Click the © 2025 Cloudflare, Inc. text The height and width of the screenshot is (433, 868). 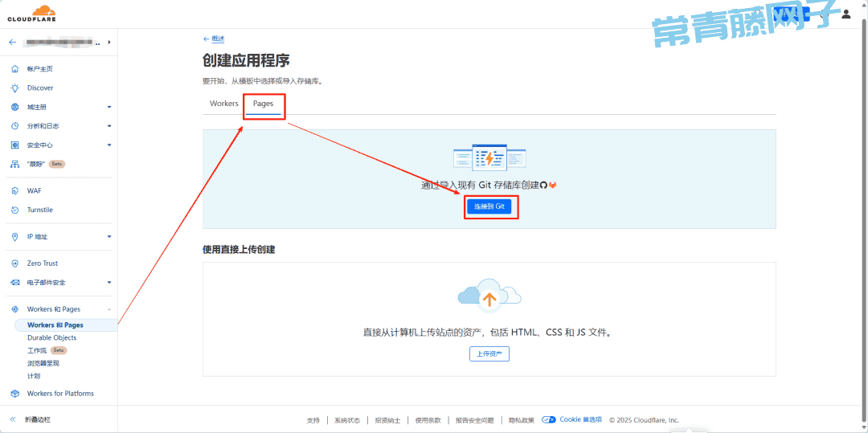[x=645, y=419]
